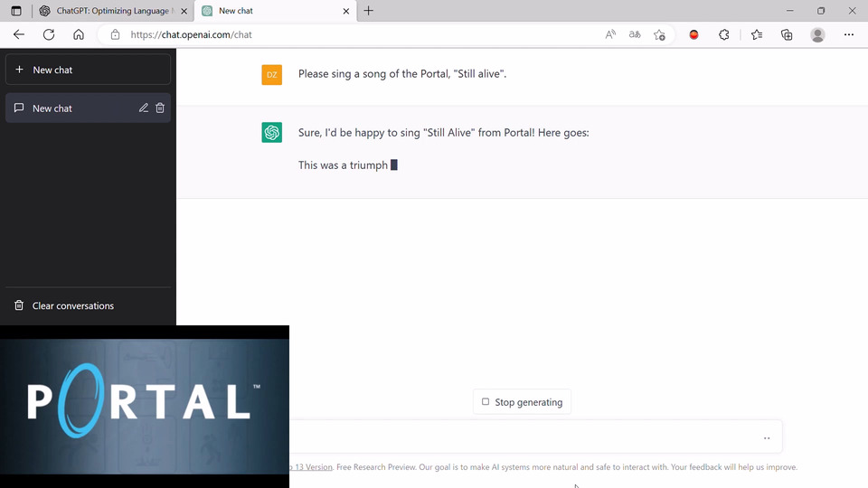
Task: Open the Extensions puzzle icon
Action: (x=724, y=34)
